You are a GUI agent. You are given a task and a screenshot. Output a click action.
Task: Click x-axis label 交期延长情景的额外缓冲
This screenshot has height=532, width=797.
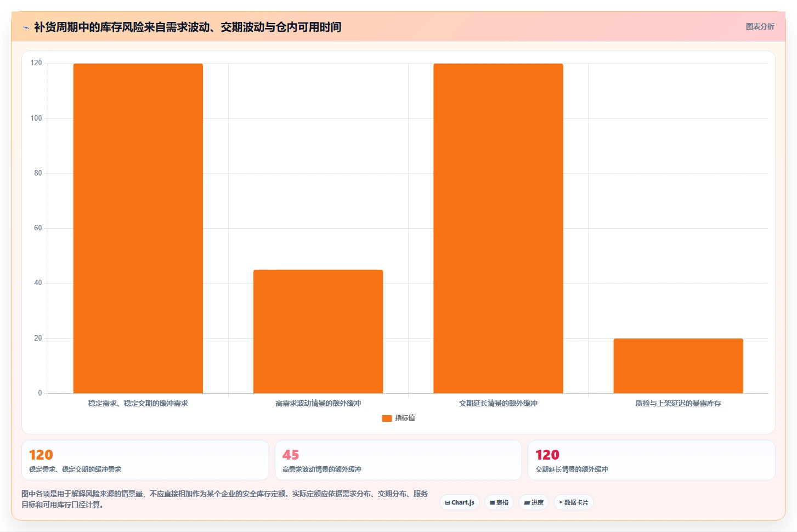(498, 403)
